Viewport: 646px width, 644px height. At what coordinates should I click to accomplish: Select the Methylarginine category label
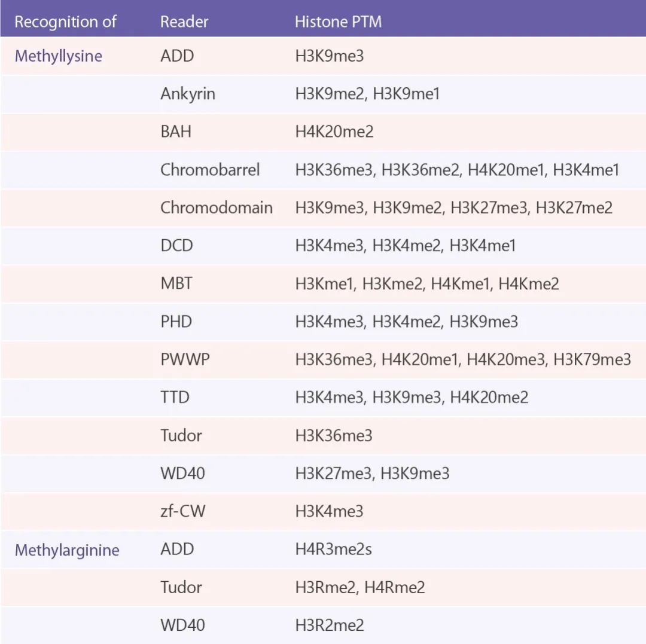pos(66,550)
